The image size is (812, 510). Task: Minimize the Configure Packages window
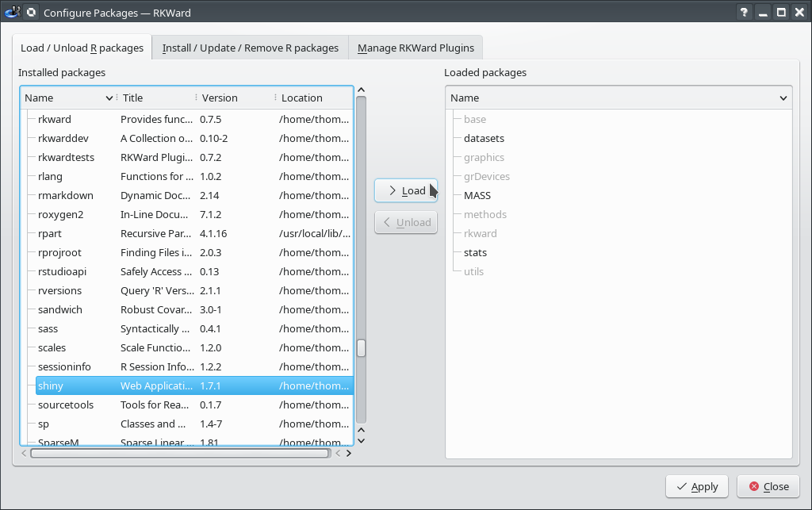(x=763, y=12)
